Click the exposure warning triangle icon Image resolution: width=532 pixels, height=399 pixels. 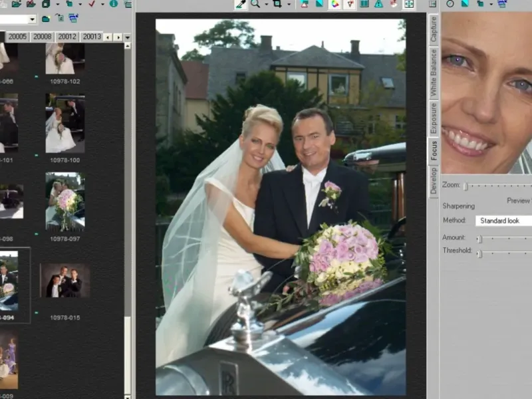(x=378, y=4)
